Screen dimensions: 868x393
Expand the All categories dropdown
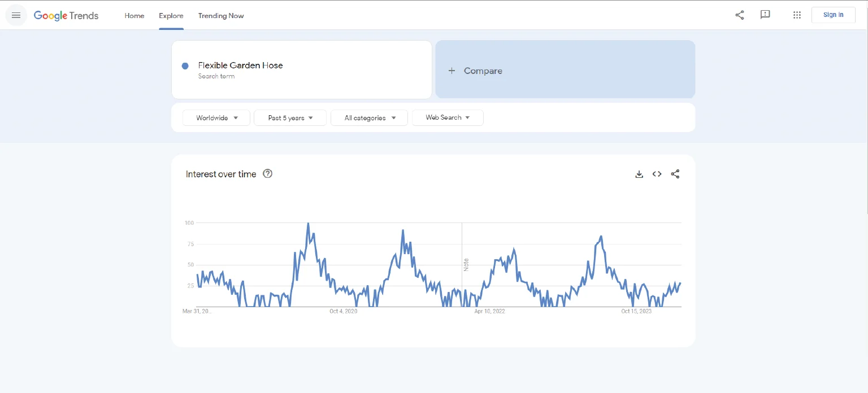(x=369, y=118)
